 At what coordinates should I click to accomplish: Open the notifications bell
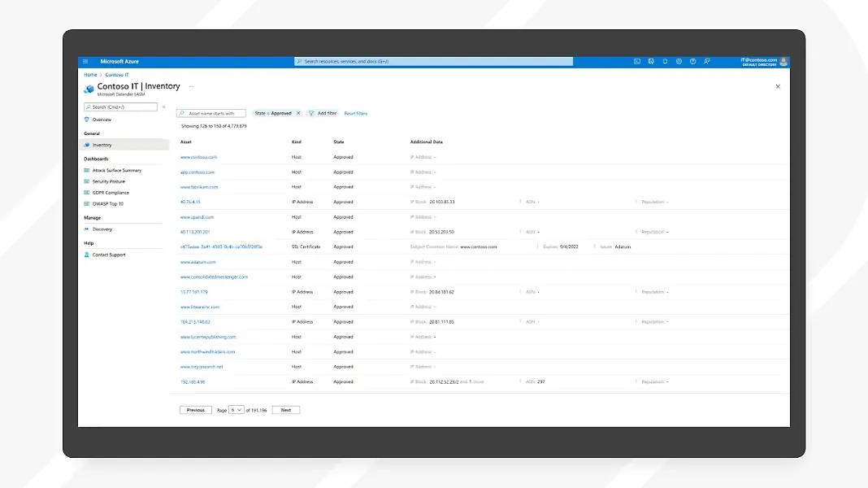tap(665, 62)
